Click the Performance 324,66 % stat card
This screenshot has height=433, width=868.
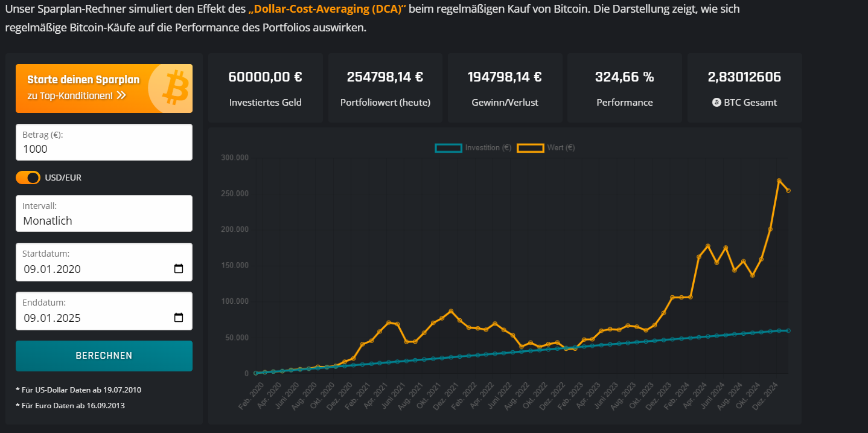tap(624, 88)
